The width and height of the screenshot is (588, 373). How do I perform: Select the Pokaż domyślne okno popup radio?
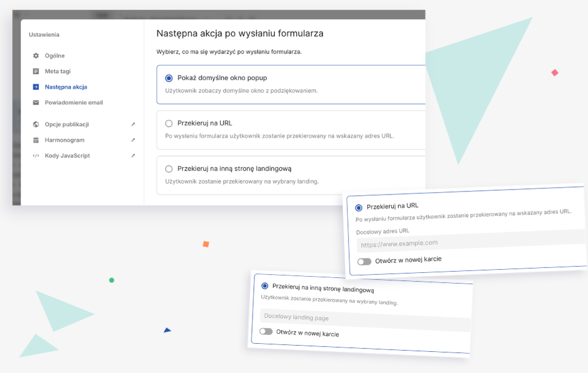point(169,78)
